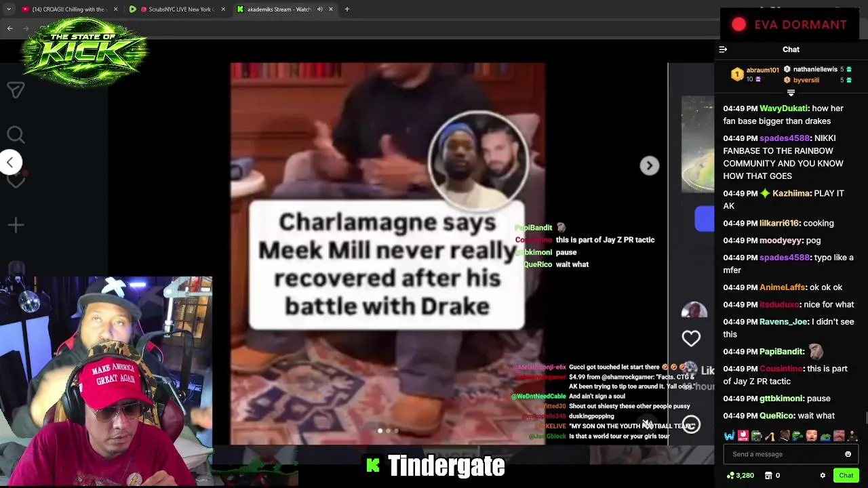The height and width of the screenshot is (488, 868).
Task: Click the EVA DORMANT indicator
Action: tap(789, 25)
